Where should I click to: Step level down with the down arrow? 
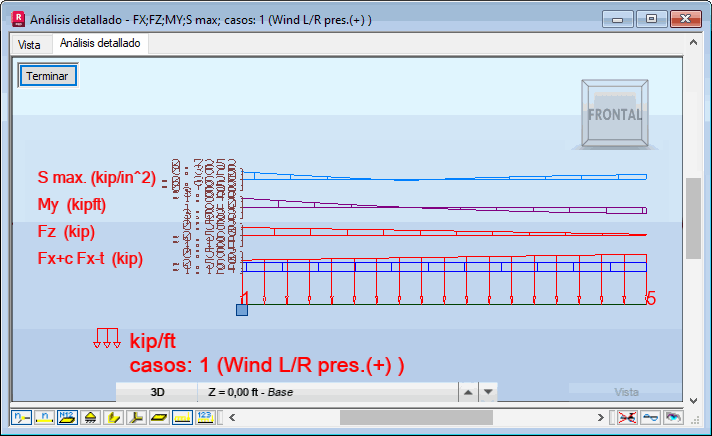(488, 392)
